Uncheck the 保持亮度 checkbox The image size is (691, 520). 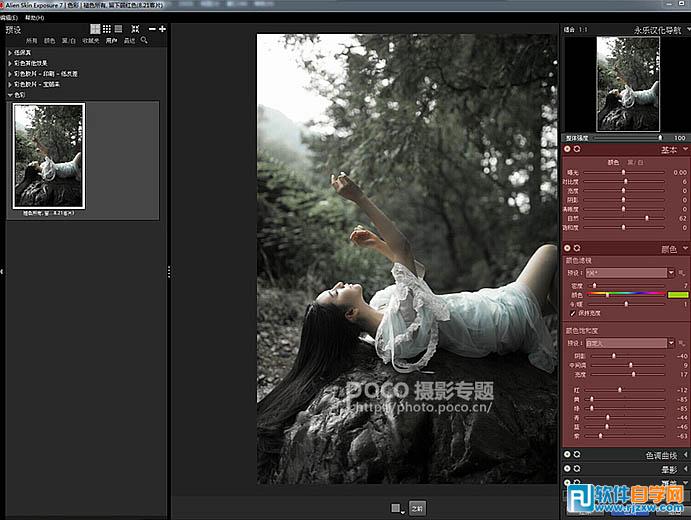tap(573, 313)
